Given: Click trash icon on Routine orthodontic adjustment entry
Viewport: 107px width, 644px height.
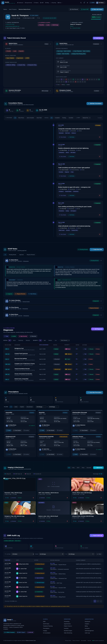Looking at the screenshot, I should 100,156.
